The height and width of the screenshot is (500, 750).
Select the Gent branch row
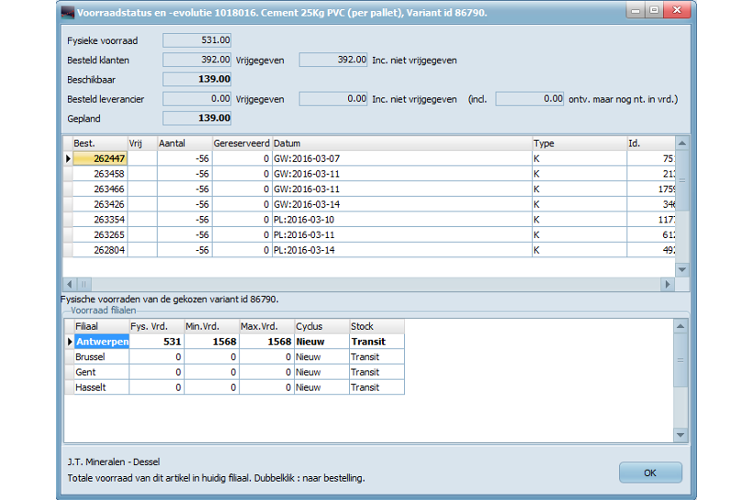[235, 372]
